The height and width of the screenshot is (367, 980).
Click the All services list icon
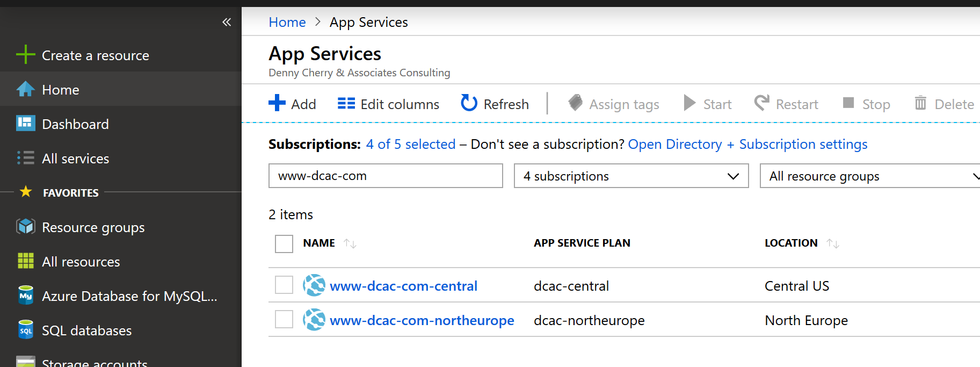pos(25,157)
